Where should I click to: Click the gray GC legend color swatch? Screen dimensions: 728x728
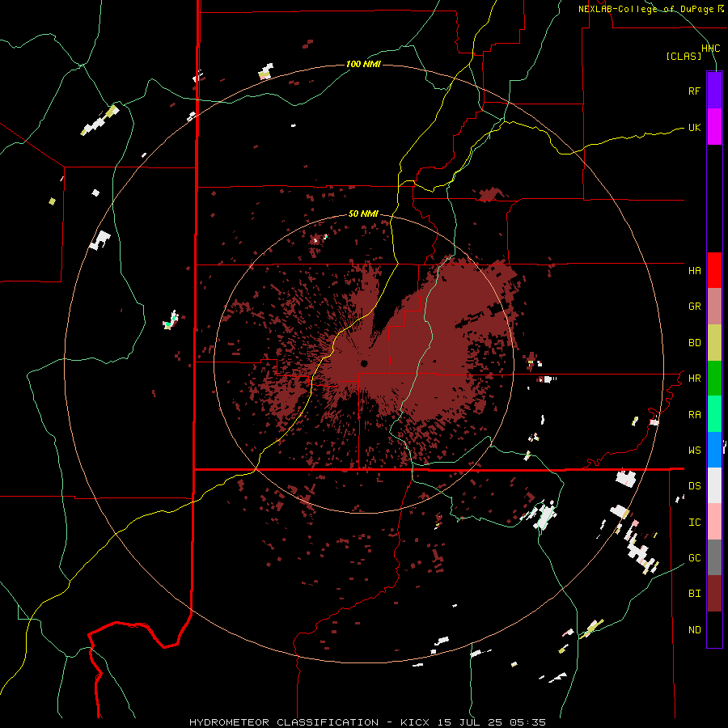tap(714, 557)
